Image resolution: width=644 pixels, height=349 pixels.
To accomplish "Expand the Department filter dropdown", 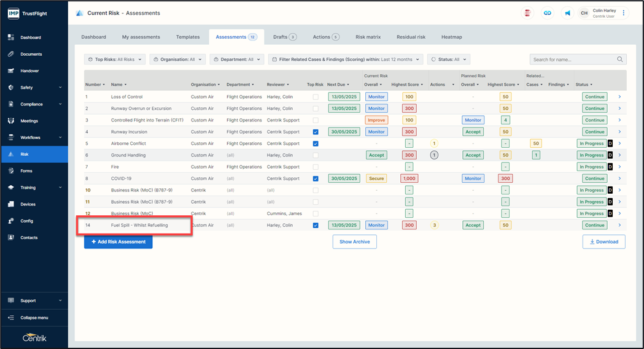I will pyautogui.click(x=236, y=59).
